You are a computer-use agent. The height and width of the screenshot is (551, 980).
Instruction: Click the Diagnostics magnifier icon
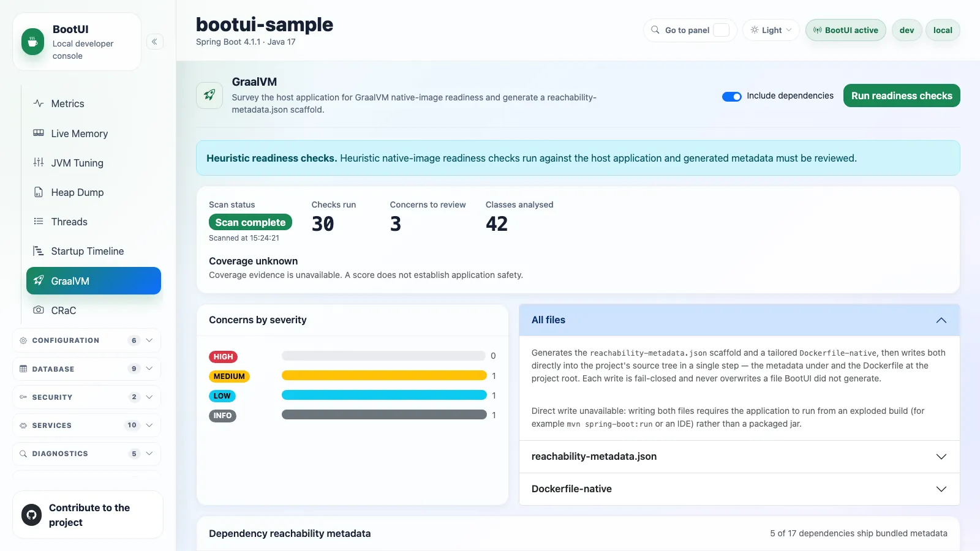coord(23,454)
